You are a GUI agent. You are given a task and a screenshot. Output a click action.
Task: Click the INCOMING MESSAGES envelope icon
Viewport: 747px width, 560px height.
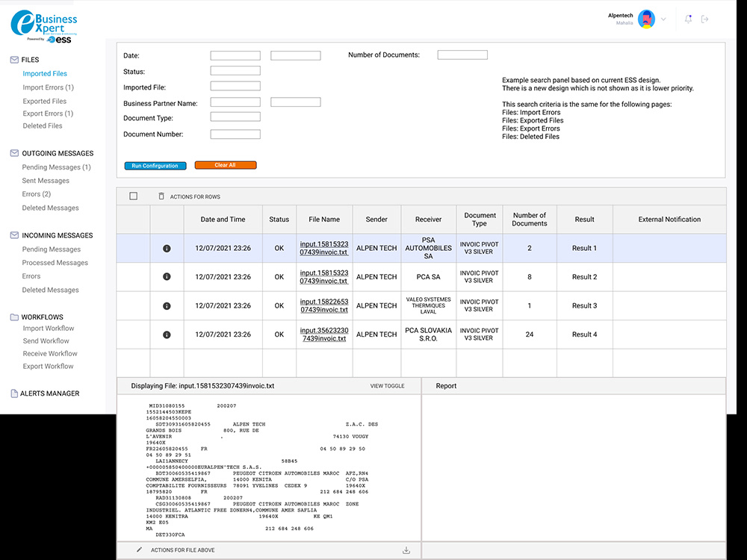pyautogui.click(x=14, y=235)
